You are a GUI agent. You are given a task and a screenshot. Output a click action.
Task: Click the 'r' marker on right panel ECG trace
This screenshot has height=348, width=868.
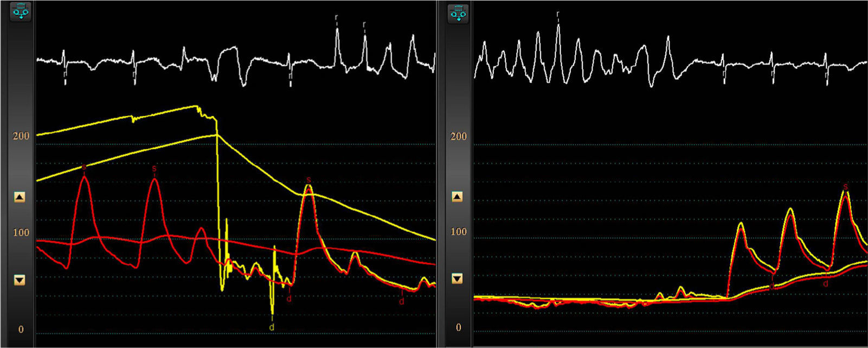pyautogui.click(x=558, y=14)
